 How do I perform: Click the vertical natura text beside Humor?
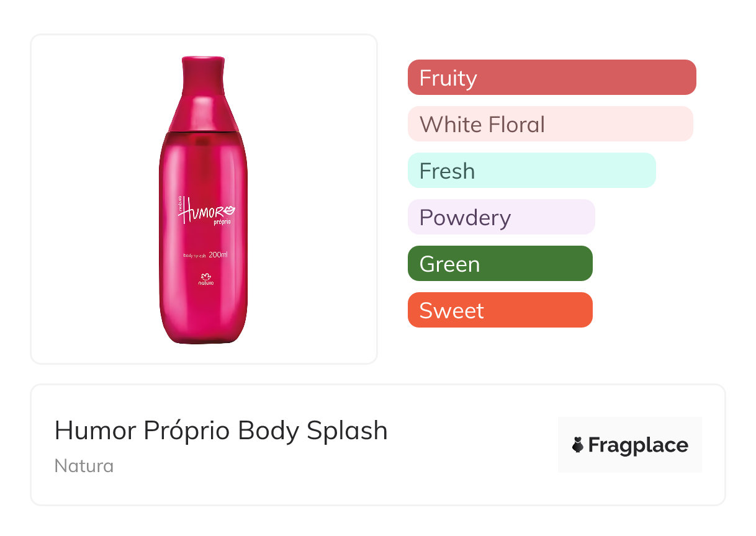click(x=179, y=203)
